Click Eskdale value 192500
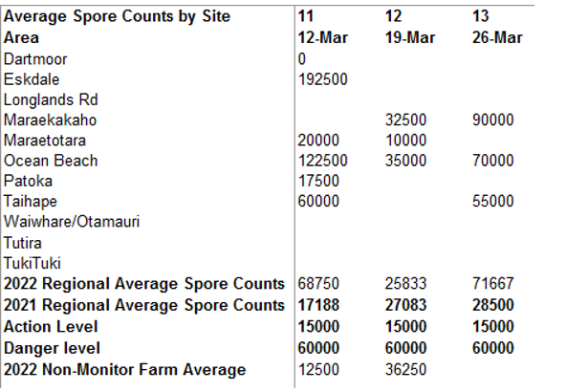The width and height of the screenshot is (566, 392). point(323,79)
